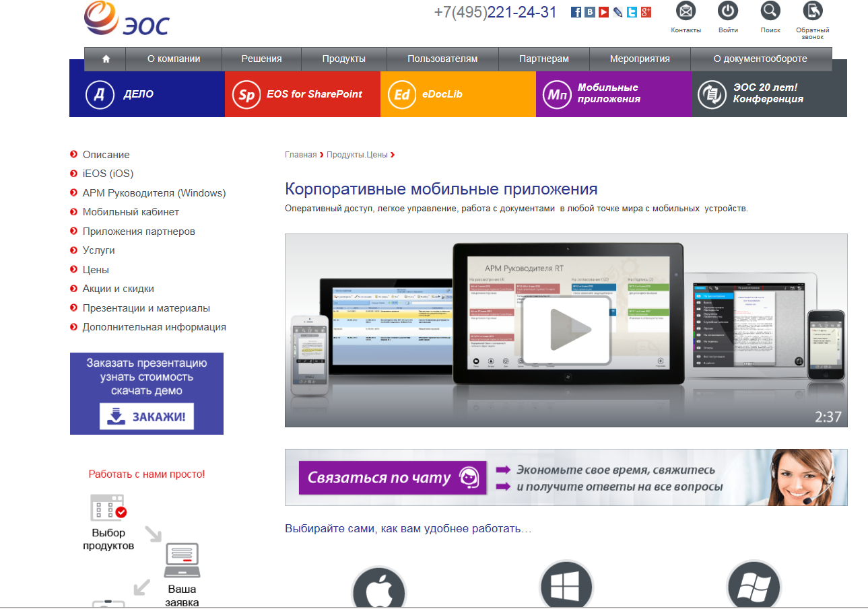Click the Выбор продуктов checklist icon
The image size is (868, 609).
pos(108,509)
